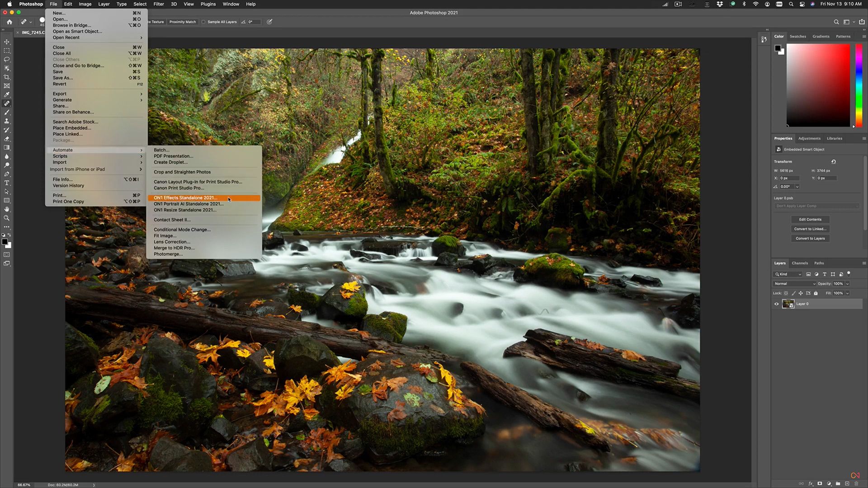Select ON1 Effects Standalone 2021 menu item

point(185,197)
